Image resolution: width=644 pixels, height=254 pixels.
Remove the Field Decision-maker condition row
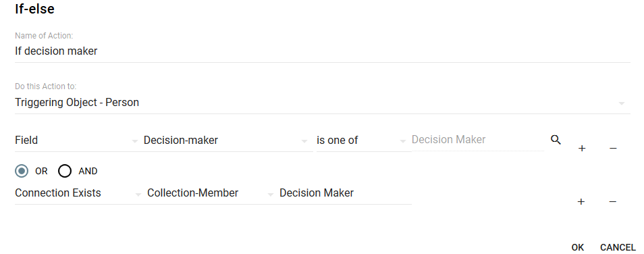pos(613,149)
